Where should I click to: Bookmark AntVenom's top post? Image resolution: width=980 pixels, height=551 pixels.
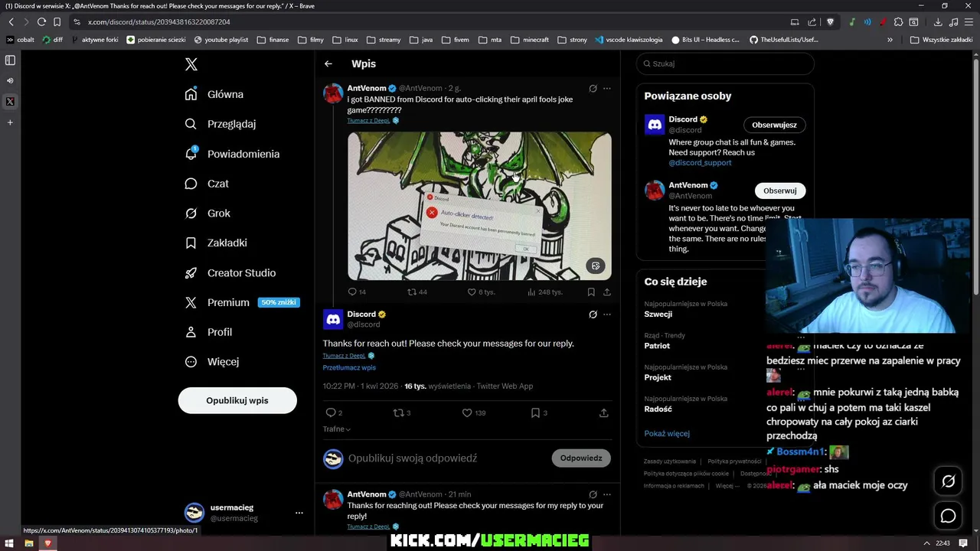click(591, 292)
